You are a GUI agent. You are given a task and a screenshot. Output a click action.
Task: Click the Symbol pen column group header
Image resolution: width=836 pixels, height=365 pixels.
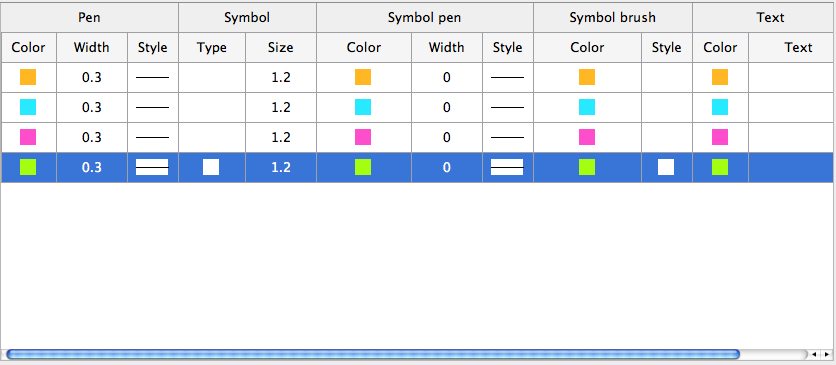(424, 18)
